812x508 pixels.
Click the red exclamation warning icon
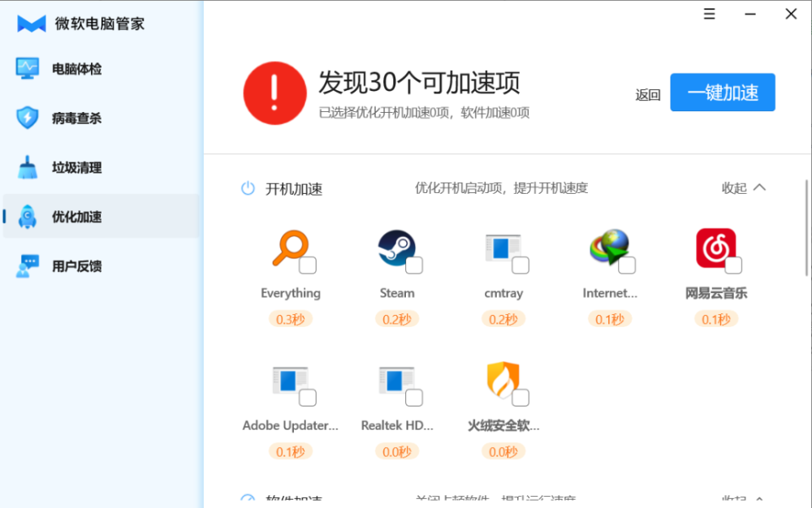tap(275, 93)
